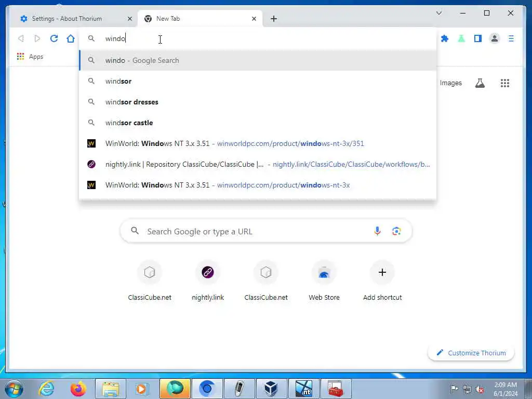Choose the 'windo - Google Search' suggestion
Screen dimensions: 532x399
click(x=258, y=60)
